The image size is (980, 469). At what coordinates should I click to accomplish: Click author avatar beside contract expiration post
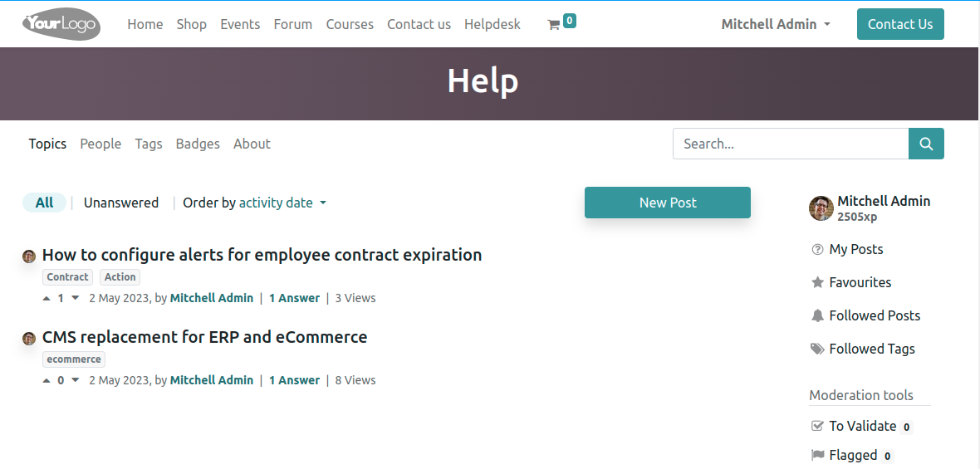29,256
